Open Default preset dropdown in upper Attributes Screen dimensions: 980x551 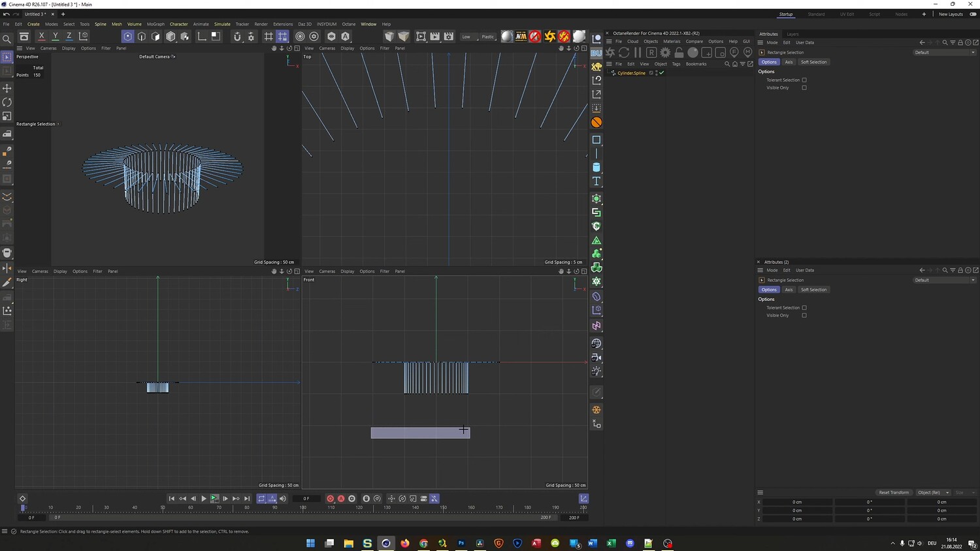(944, 52)
